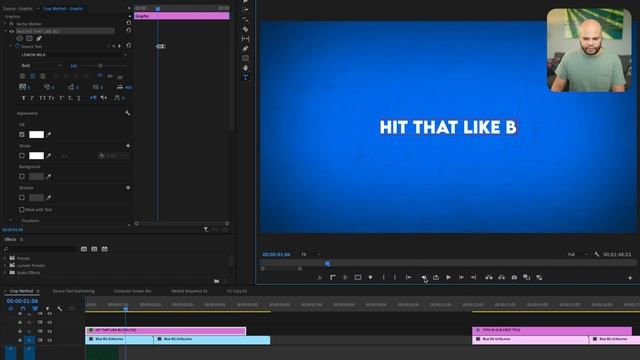Play the sequence in Program Monitor
The height and width of the screenshot is (360, 640).
pos(448,278)
